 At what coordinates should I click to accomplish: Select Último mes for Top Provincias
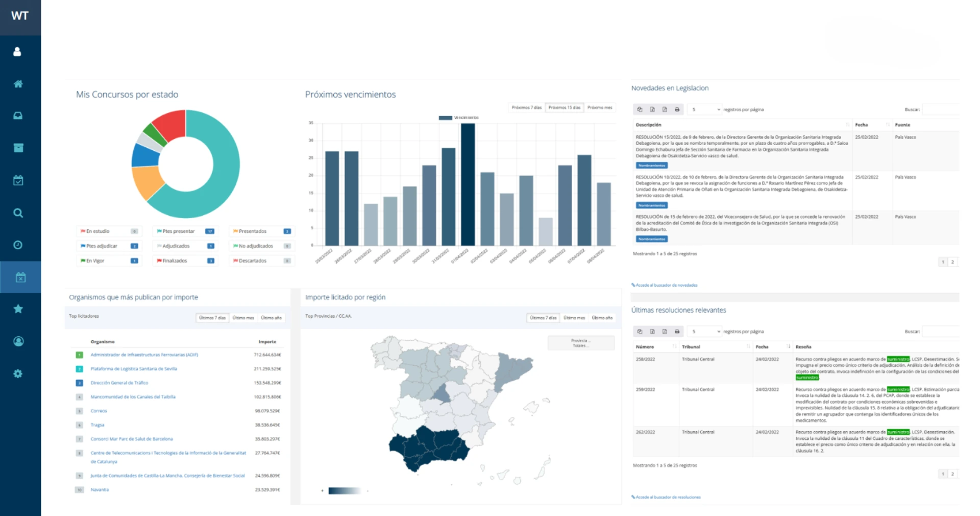coord(574,318)
